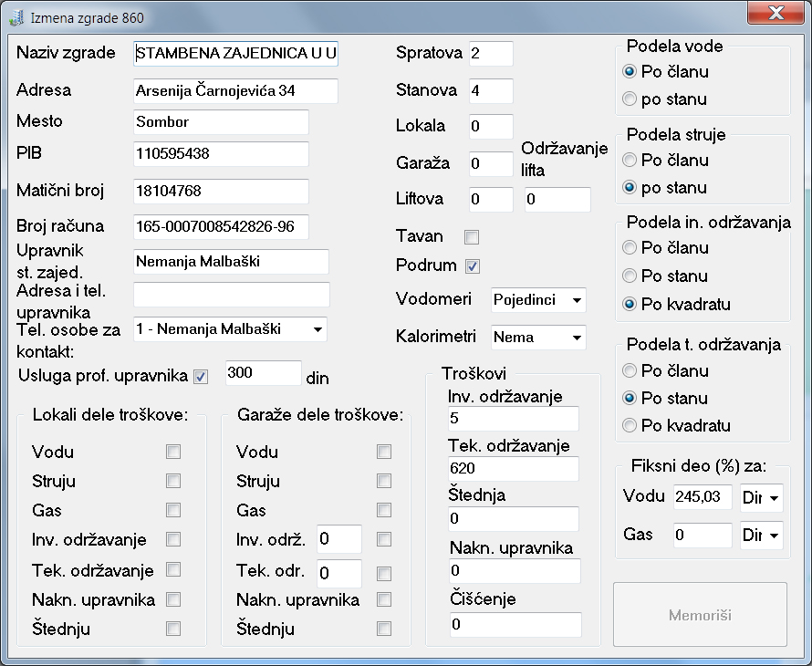Check Gas under Lokali dele troškove

tap(173, 510)
